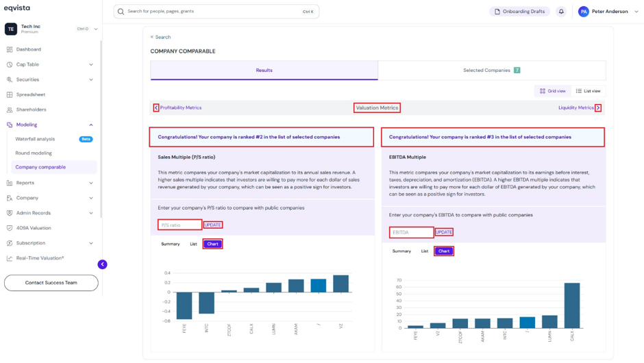Viewport: 644px width, 363px height.
Task: Expand the Securities menu chevron
Action: point(91,79)
